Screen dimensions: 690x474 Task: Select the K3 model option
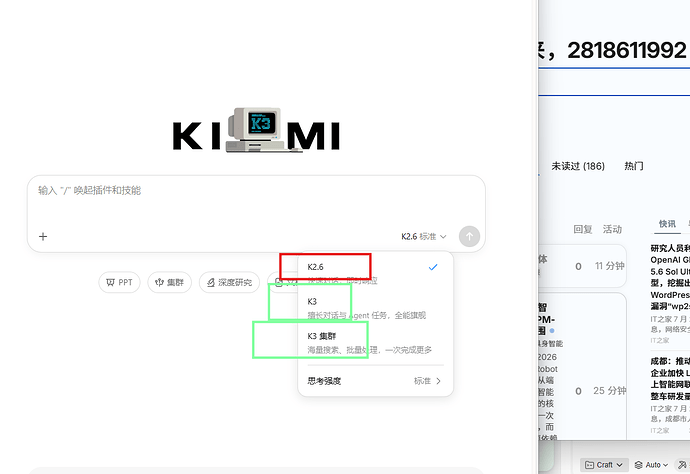(x=375, y=307)
